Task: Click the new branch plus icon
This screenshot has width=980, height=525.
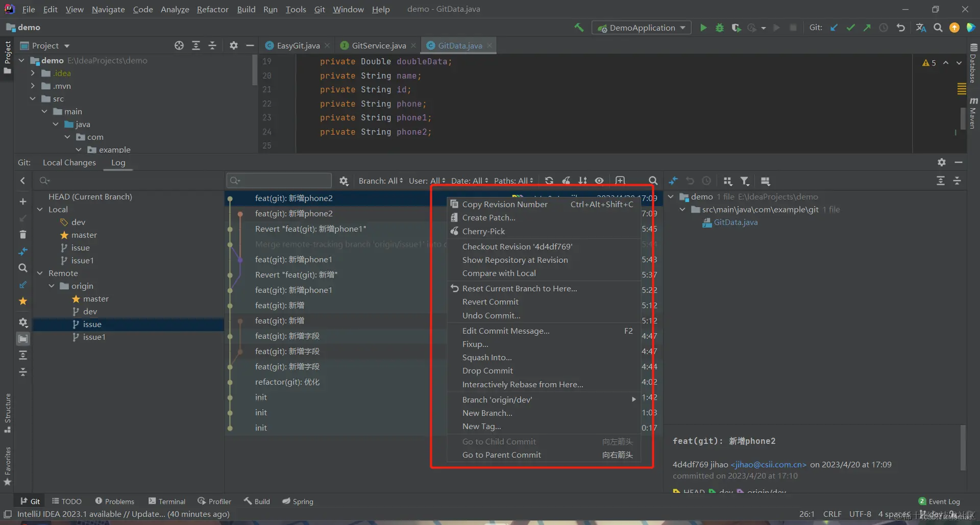Action: tap(23, 202)
